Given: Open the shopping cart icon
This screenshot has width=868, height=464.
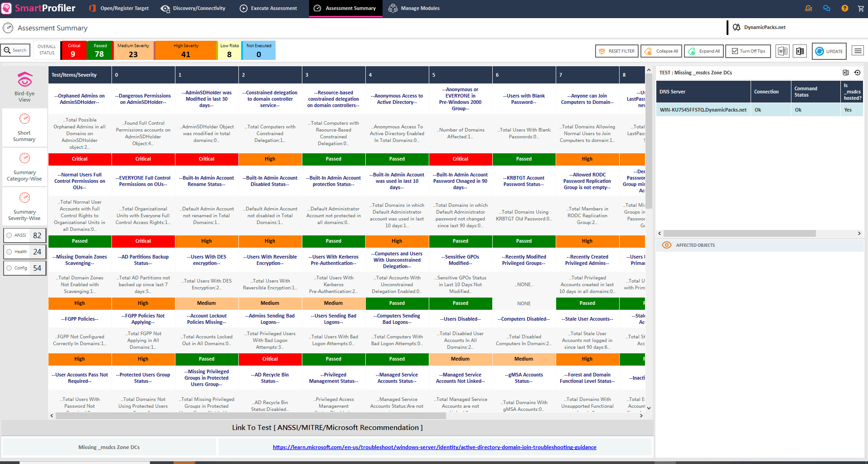Looking at the screenshot, I should click(861, 8).
